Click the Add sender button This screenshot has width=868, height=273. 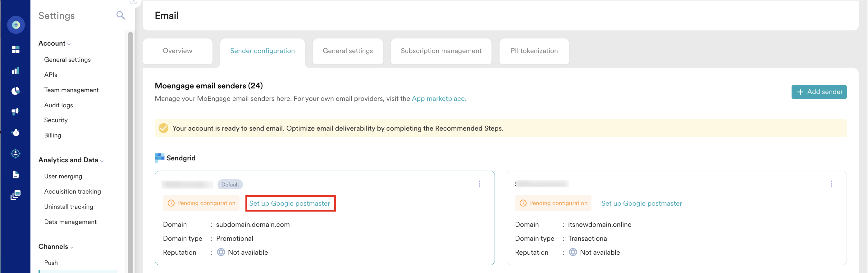click(x=819, y=92)
